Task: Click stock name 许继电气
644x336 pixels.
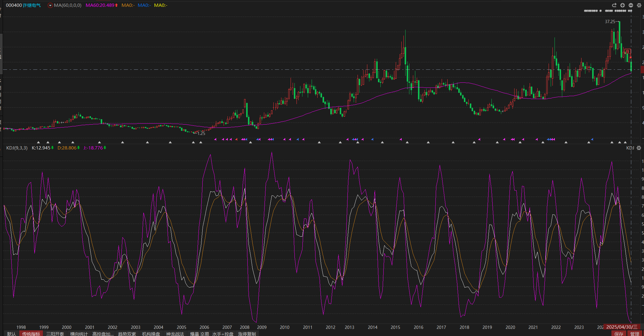Action: tap(32, 5)
